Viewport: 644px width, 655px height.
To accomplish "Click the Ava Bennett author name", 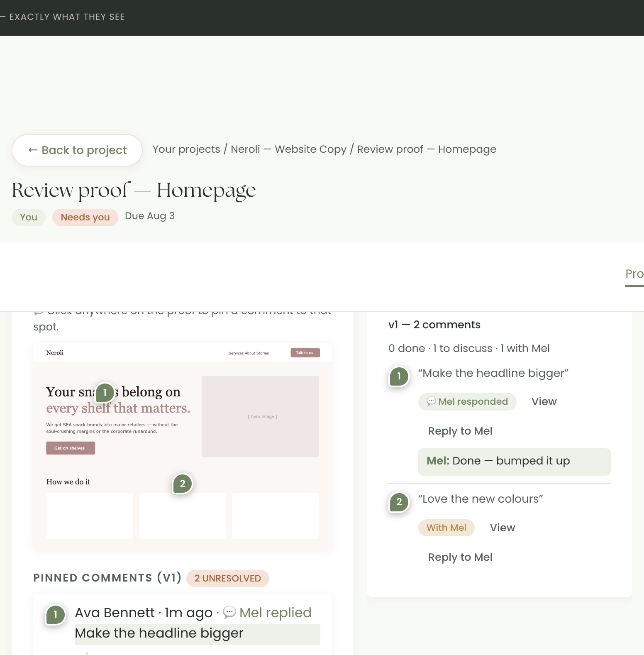I will pos(115,613).
